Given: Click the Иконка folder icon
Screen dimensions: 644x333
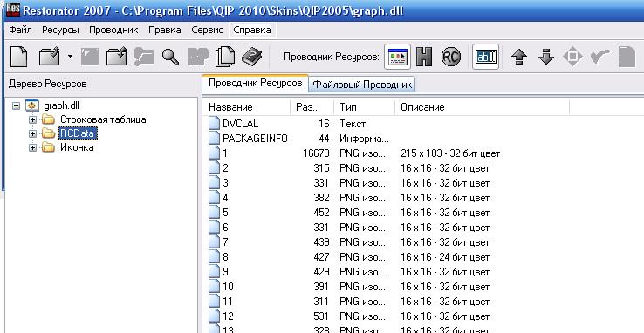Looking at the screenshot, I should [49, 147].
